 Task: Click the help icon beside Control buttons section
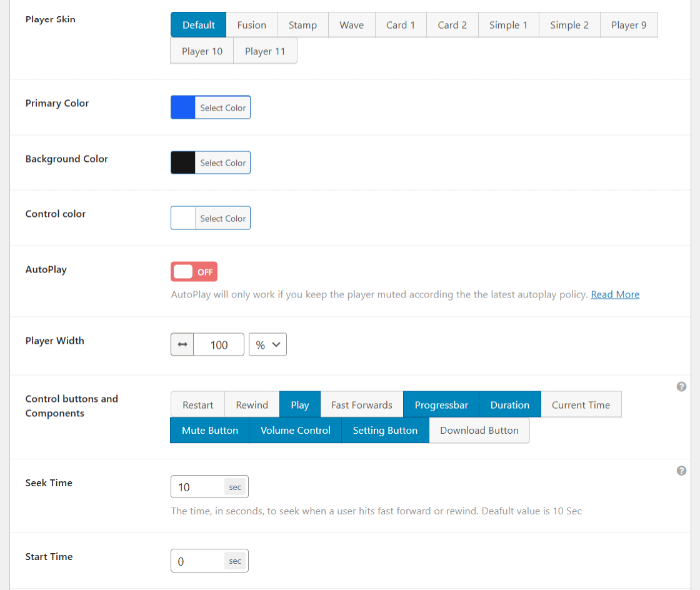click(681, 387)
